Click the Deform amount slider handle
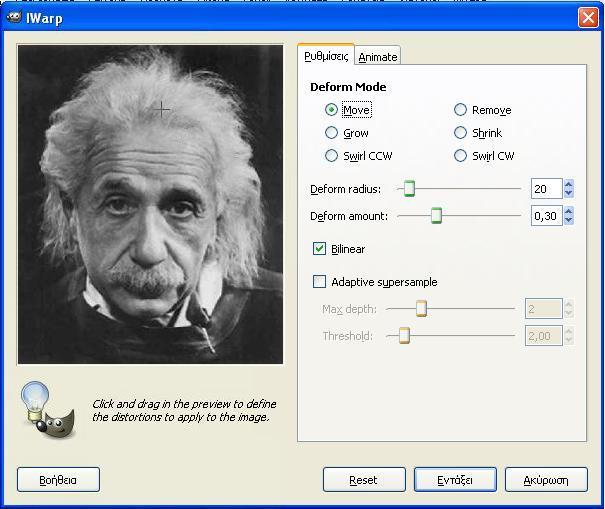Viewport: 605px width, 509px height. (436, 215)
